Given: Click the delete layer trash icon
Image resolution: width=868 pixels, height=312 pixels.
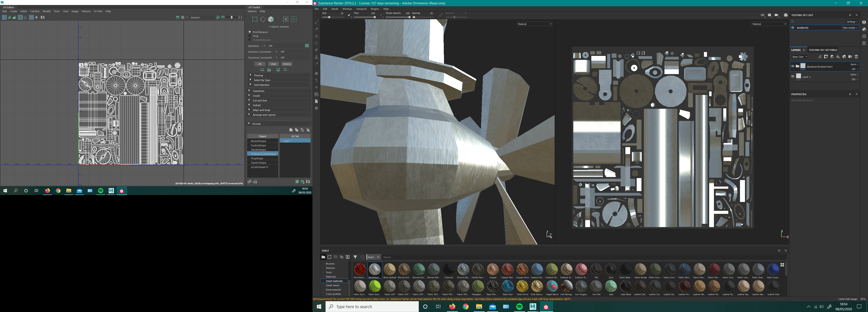Looking at the screenshot, I should pos(856,57).
